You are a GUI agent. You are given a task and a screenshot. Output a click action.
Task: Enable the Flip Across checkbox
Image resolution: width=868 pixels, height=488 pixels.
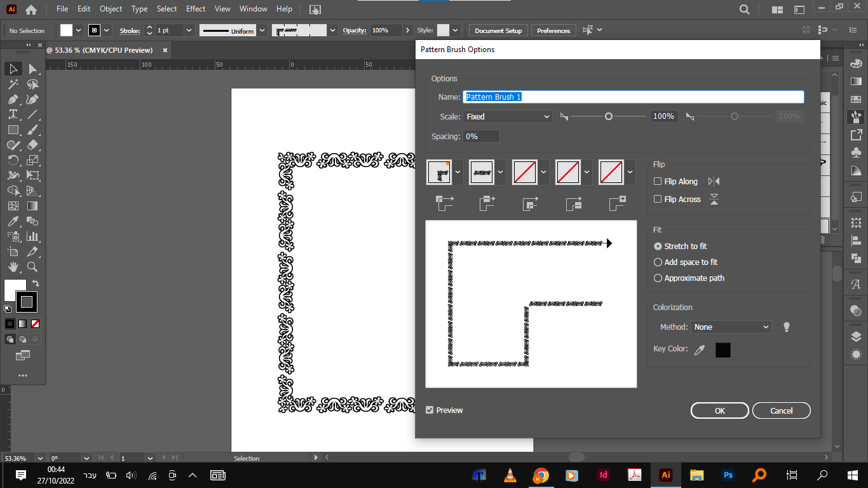pos(658,199)
